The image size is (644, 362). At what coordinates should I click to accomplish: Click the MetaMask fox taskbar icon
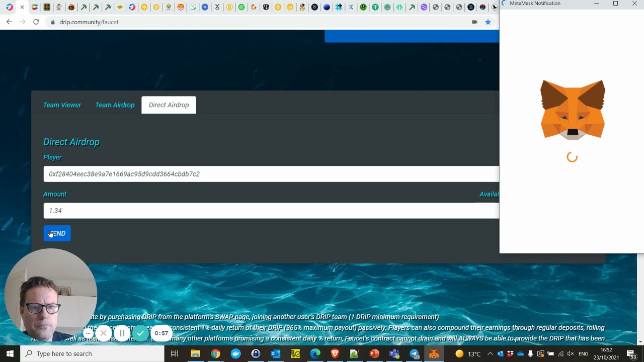click(x=434, y=353)
